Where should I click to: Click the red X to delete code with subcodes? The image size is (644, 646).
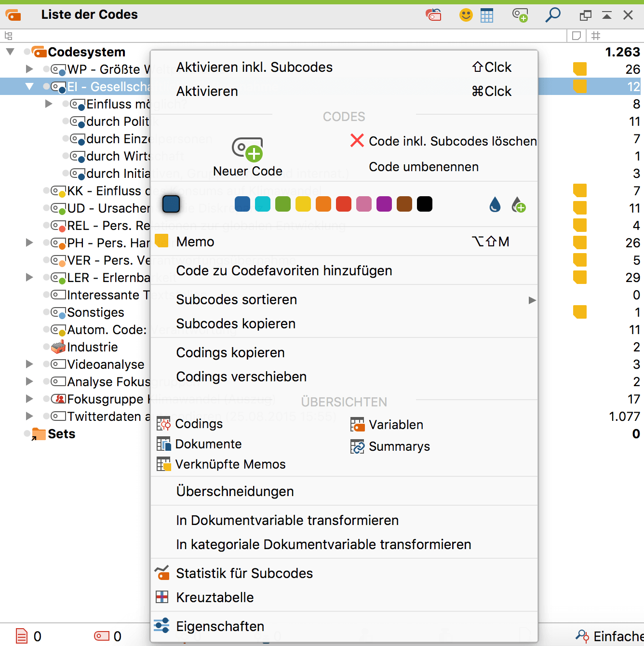coord(357,141)
